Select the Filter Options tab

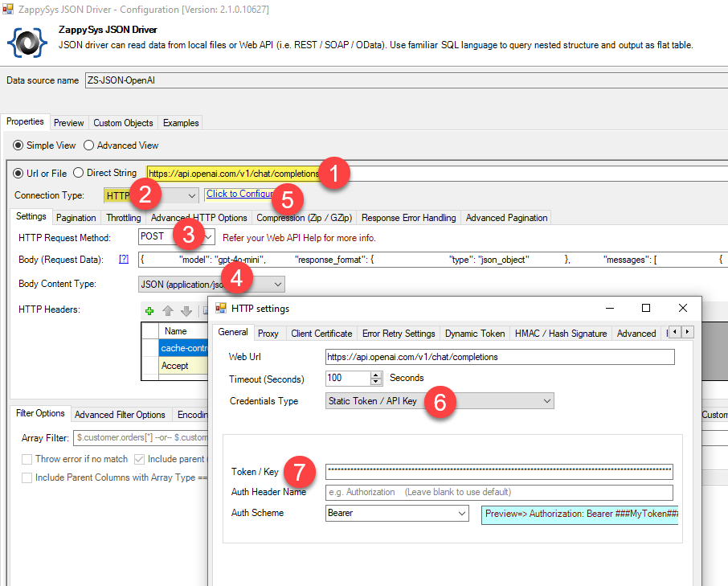click(40, 413)
